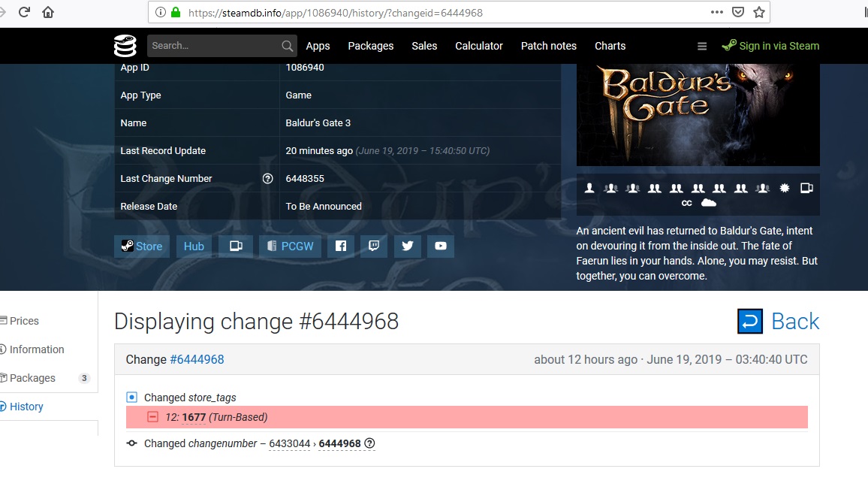Click the Last Change Number value 6448355
868x502 pixels.
tap(305, 178)
